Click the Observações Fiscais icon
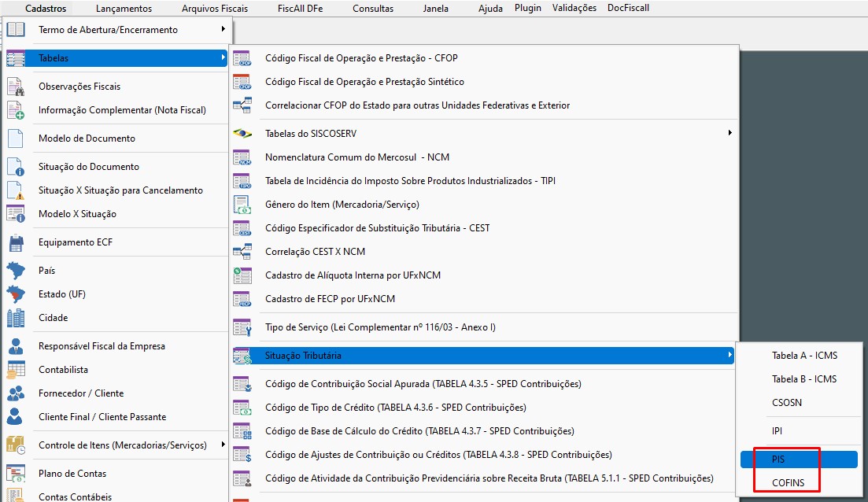The width and height of the screenshot is (868, 502). [16, 87]
